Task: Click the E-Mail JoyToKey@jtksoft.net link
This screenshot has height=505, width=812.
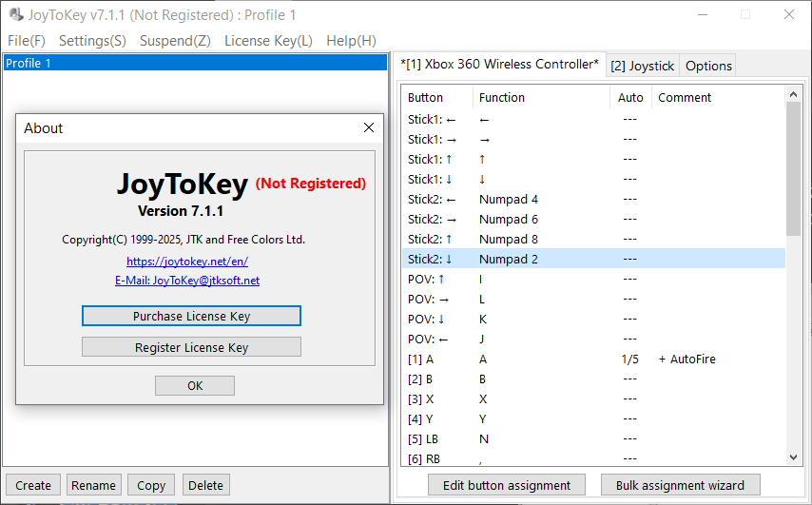Action: pos(187,281)
